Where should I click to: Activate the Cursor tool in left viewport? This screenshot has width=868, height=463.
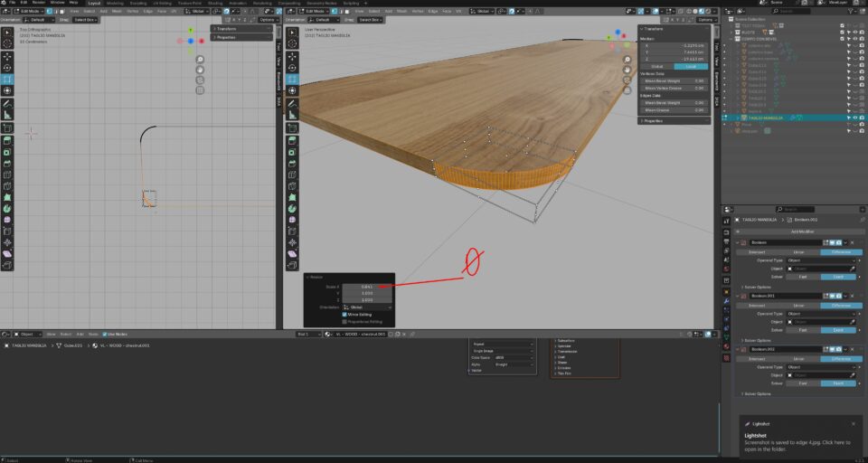pyautogui.click(x=7, y=43)
